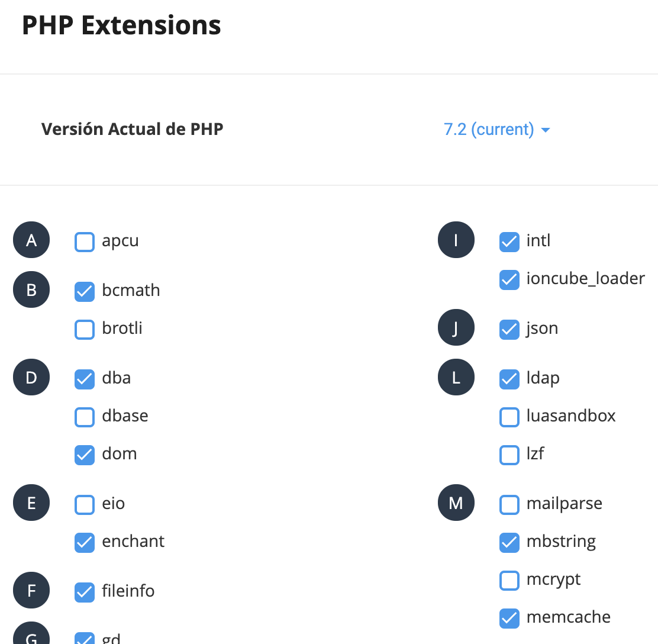Open the 7.2 (current) PHP version dropdown

click(x=497, y=129)
